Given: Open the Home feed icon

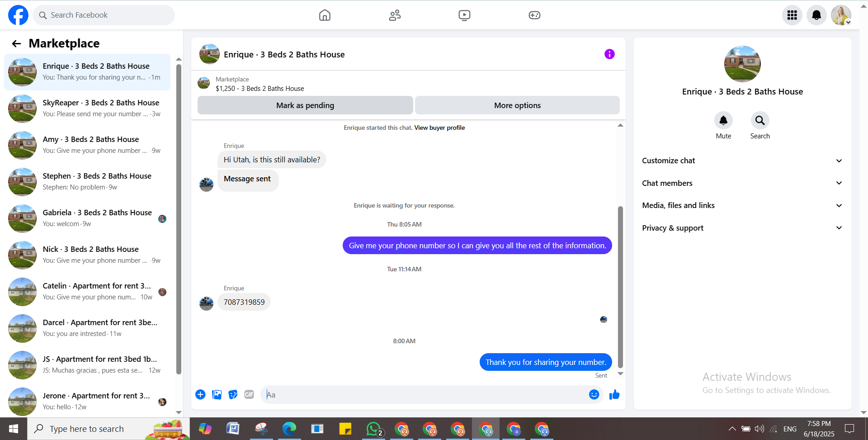Looking at the screenshot, I should pyautogui.click(x=325, y=15).
